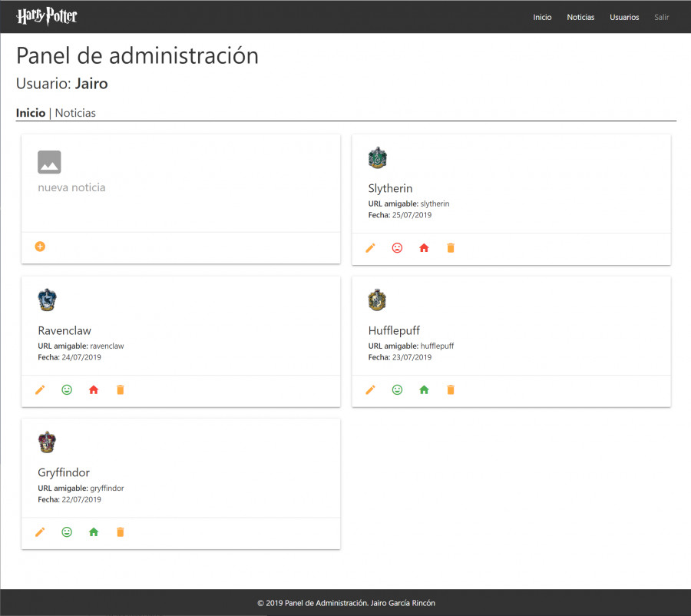Image resolution: width=691 pixels, height=616 pixels.
Task: Click the Ravenclaw card title
Action: point(64,331)
